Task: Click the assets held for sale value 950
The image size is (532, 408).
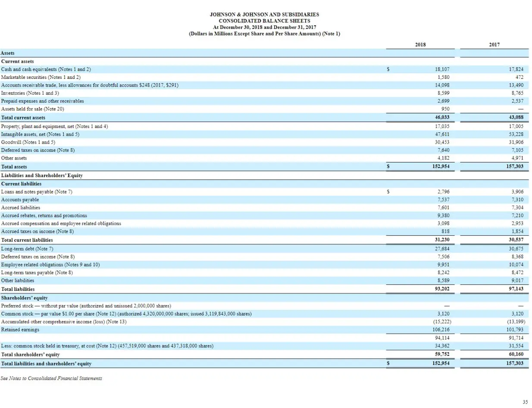Action: [x=445, y=109]
